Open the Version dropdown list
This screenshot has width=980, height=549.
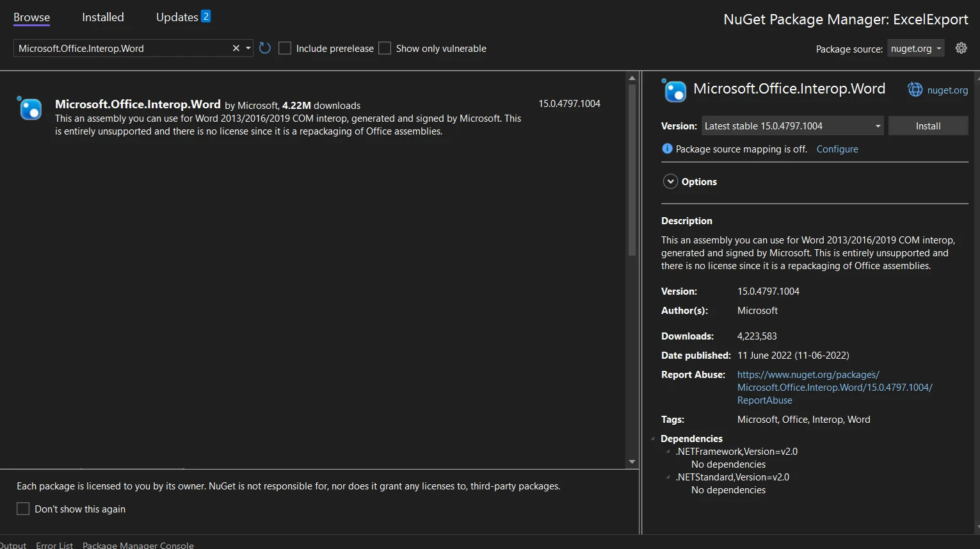tap(878, 126)
